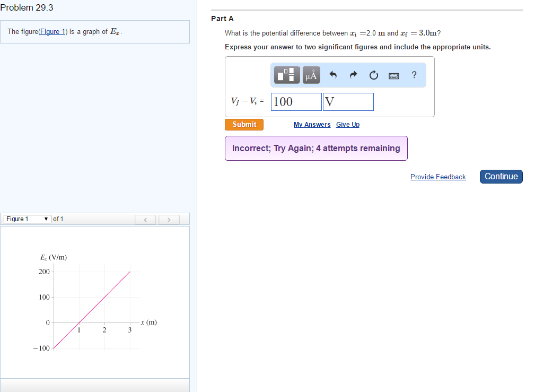Click the Incorrect; Try Again feedback message
The width and height of the screenshot is (535, 392).
pyautogui.click(x=316, y=149)
